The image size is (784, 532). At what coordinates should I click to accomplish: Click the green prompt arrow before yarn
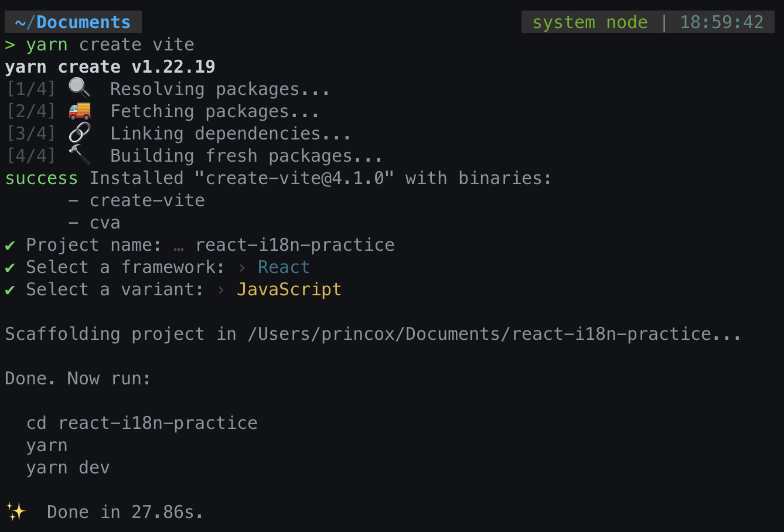pos(10,45)
